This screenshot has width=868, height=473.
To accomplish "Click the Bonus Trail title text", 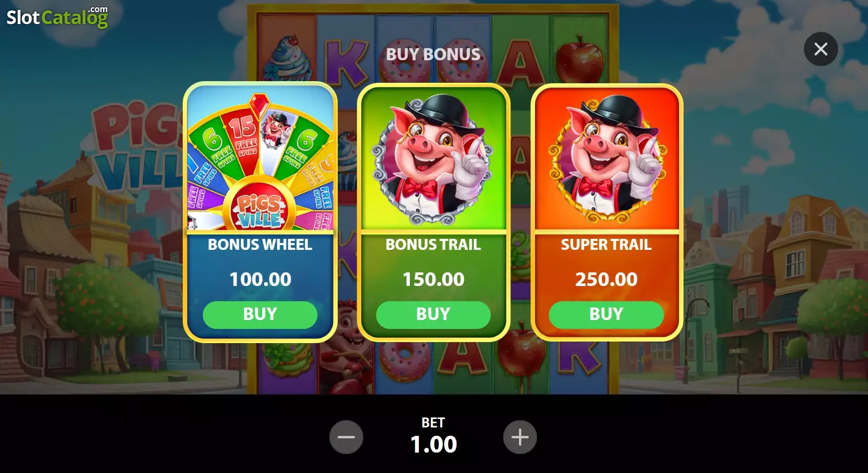I will (433, 245).
